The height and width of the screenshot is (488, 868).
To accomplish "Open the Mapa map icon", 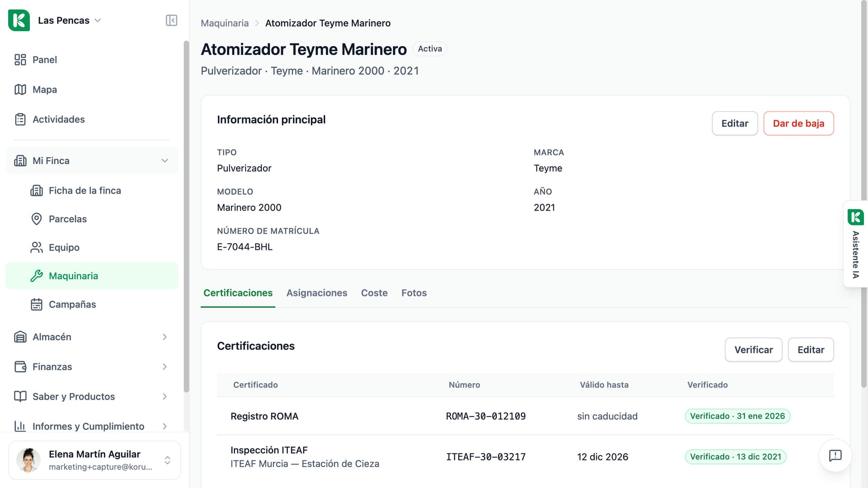I will click(20, 89).
